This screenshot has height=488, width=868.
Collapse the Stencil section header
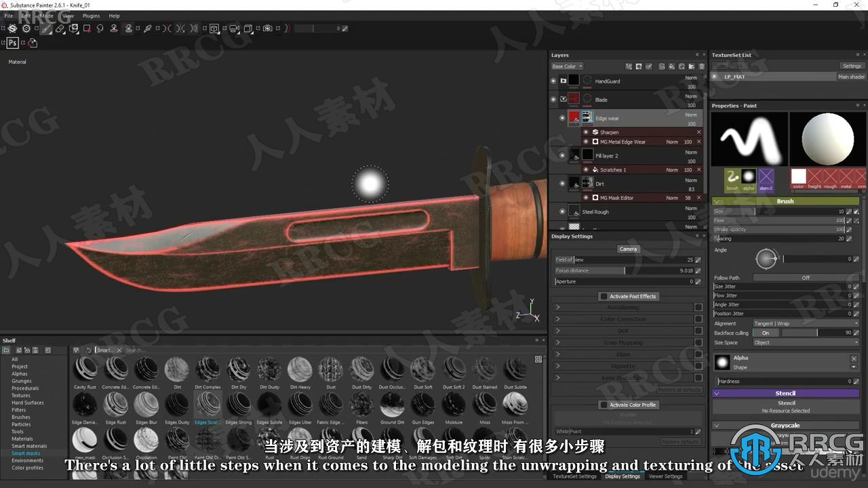point(785,393)
